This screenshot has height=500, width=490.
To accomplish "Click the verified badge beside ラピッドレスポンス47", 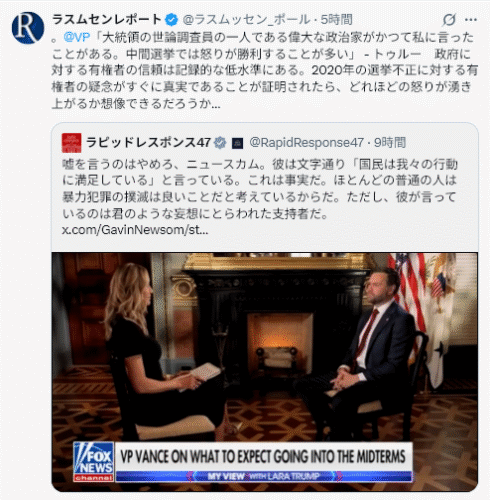I will tap(220, 143).
